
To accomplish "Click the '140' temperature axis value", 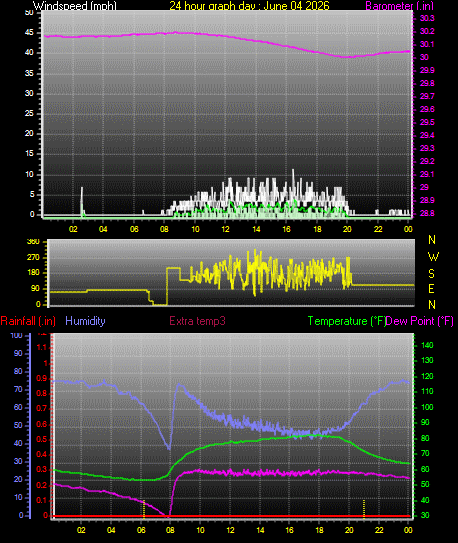I will (x=427, y=345).
